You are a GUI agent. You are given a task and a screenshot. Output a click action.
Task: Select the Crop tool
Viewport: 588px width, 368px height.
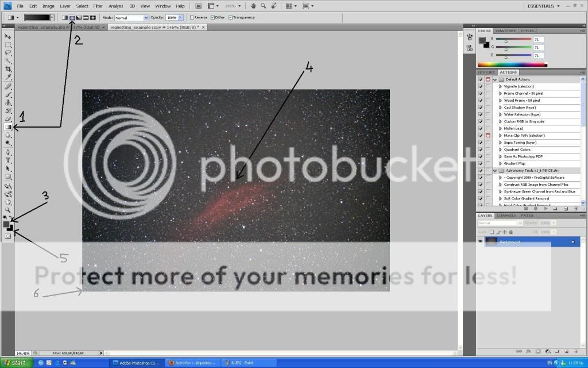[x=8, y=68]
